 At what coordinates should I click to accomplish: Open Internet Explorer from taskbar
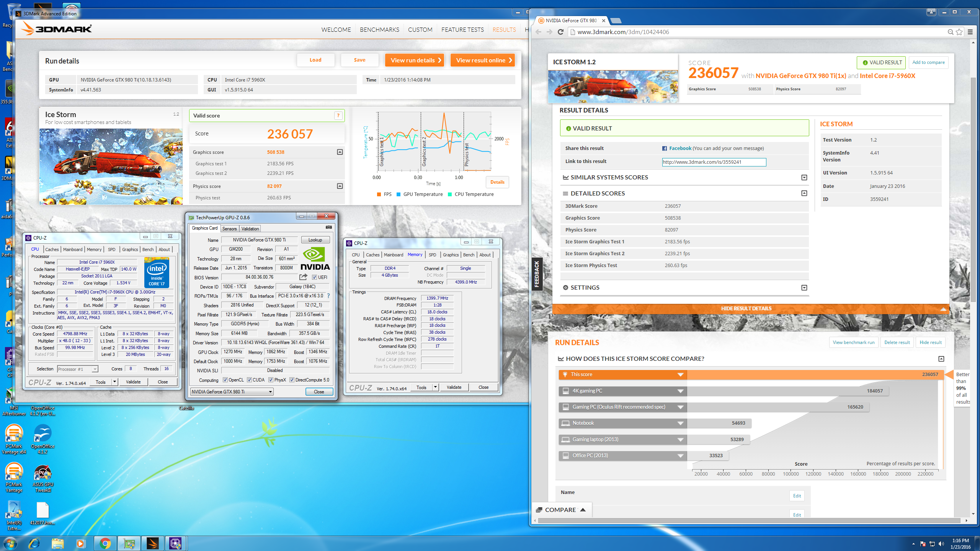[x=34, y=543]
